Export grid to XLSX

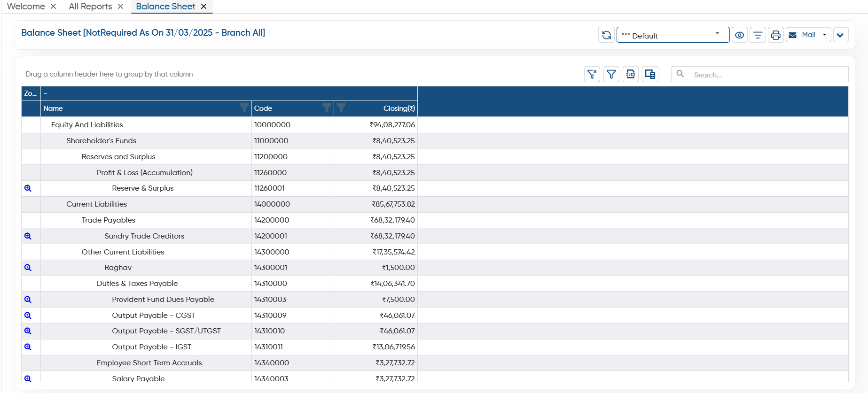pyautogui.click(x=631, y=74)
